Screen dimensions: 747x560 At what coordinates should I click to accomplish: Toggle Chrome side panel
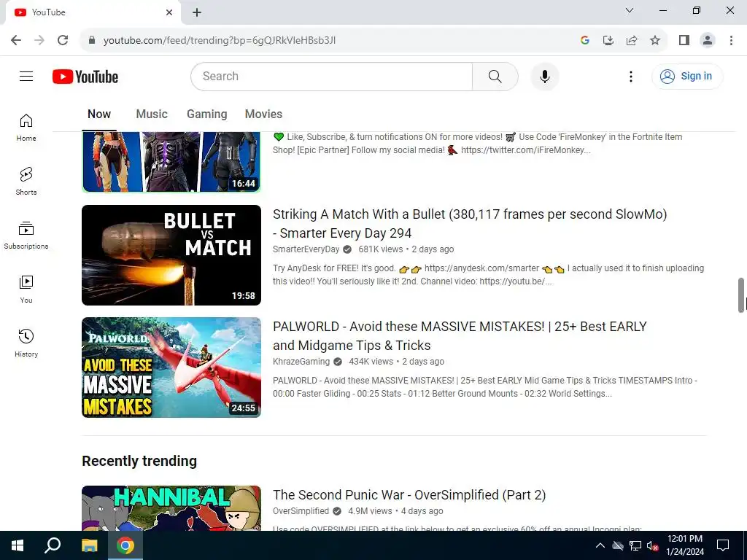(684, 41)
